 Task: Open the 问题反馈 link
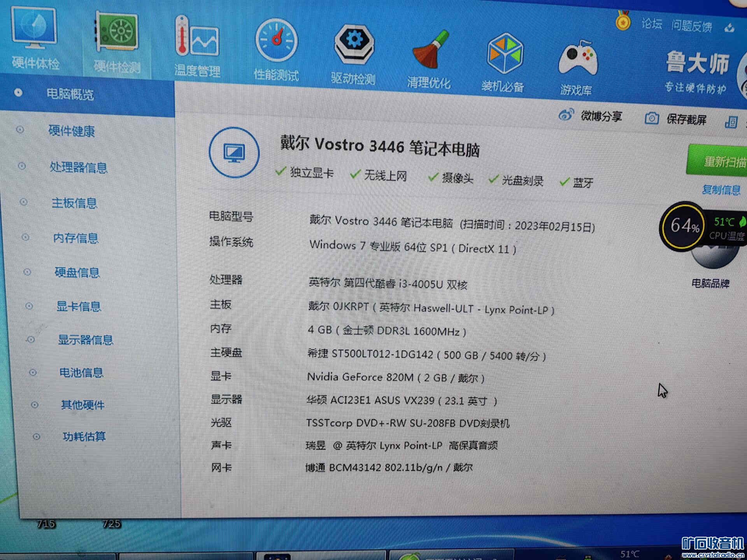tap(692, 26)
